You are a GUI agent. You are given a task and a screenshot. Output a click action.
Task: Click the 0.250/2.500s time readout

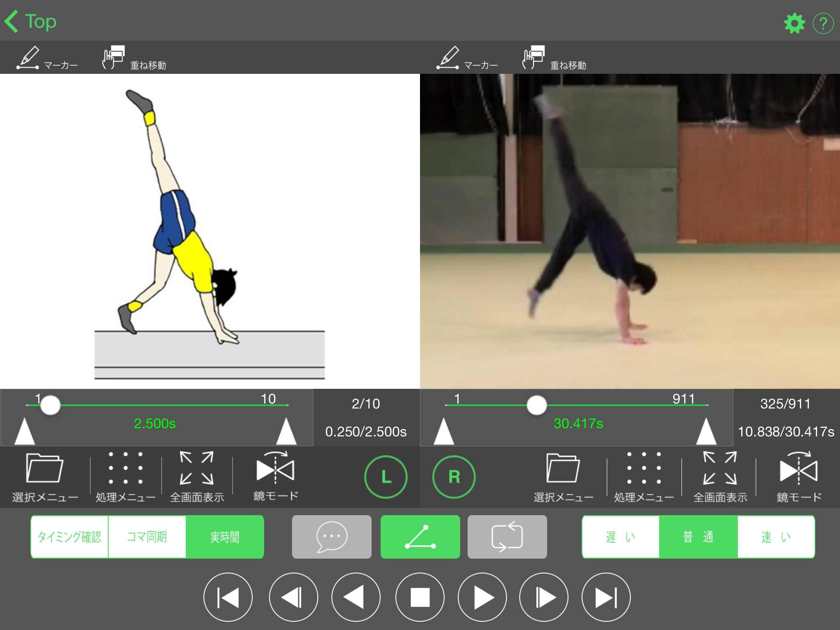(x=366, y=431)
